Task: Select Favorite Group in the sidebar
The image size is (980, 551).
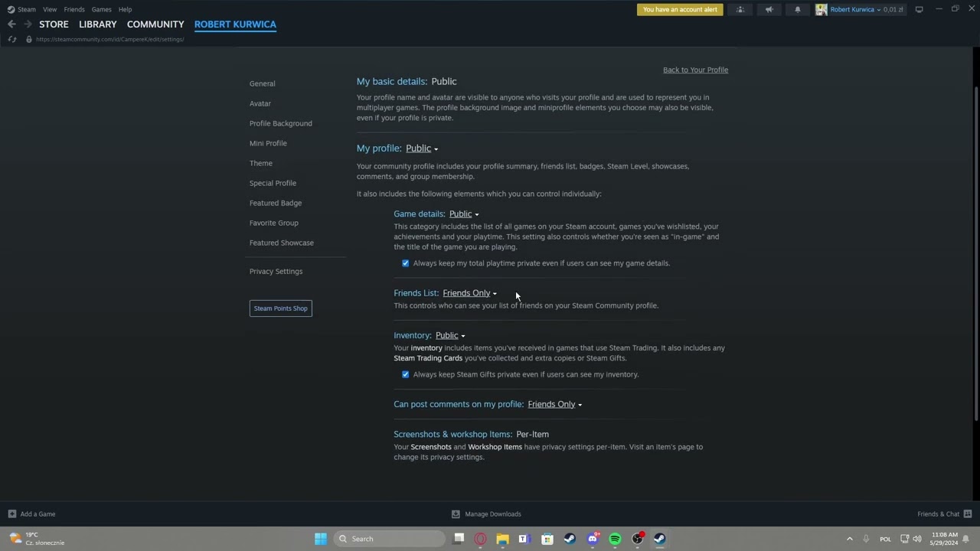Action: coord(273,223)
